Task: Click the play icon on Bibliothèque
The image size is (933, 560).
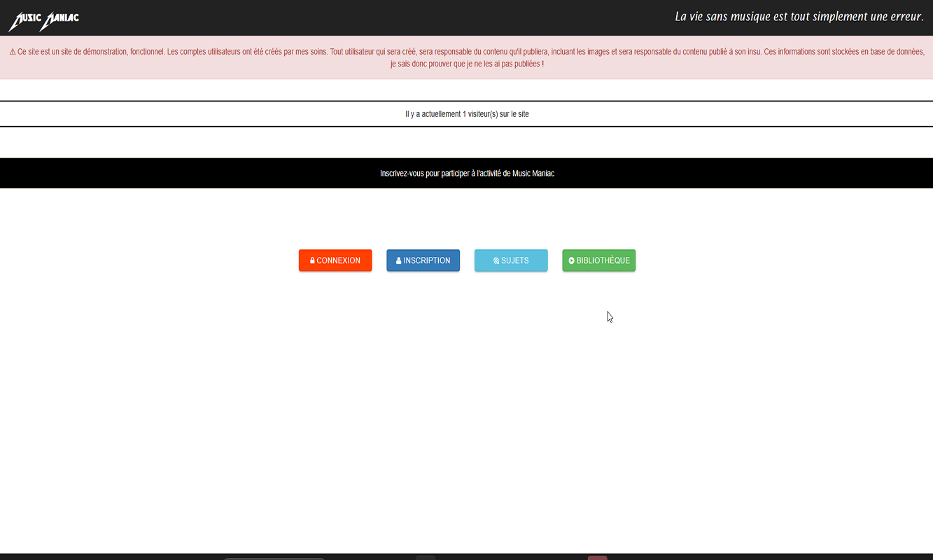Action: (572, 260)
